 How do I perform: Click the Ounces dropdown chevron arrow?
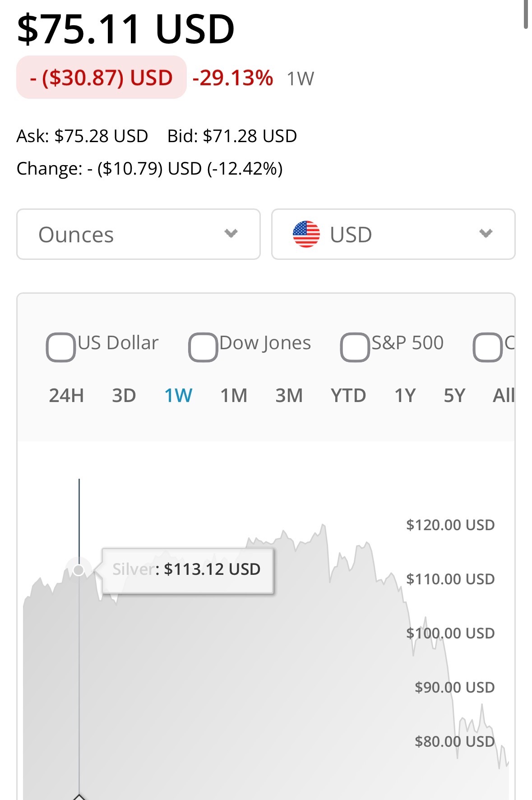(231, 233)
